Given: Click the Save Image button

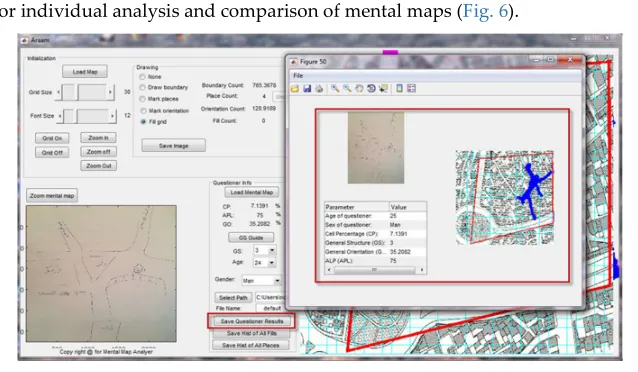Looking at the screenshot, I should pyautogui.click(x=174, y=145).
